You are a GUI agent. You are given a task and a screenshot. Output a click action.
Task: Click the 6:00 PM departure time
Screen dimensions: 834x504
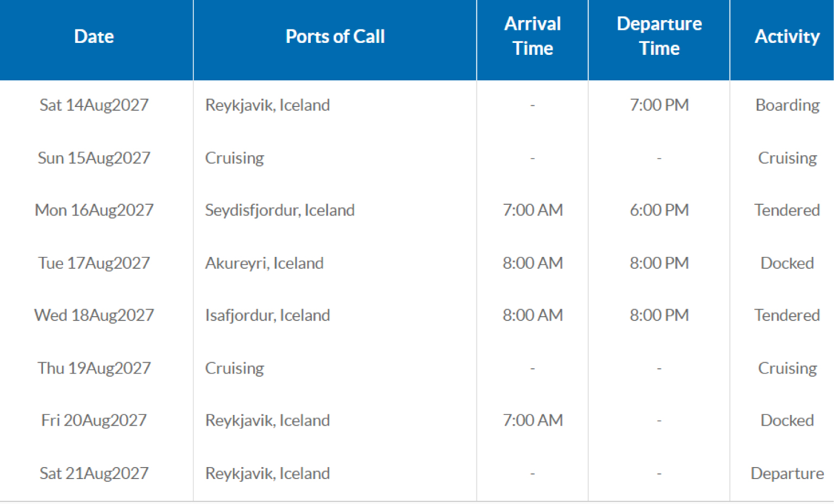tap(659, 210)
